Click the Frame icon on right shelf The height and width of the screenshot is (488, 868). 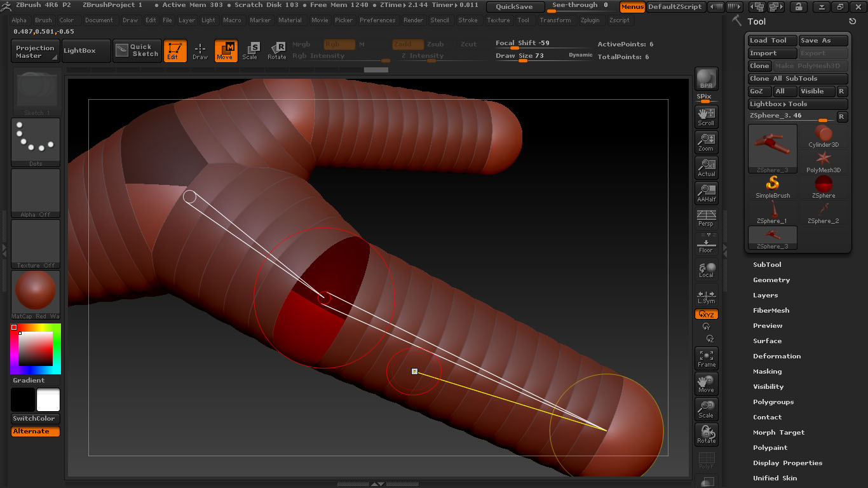[x=706, y=358]
